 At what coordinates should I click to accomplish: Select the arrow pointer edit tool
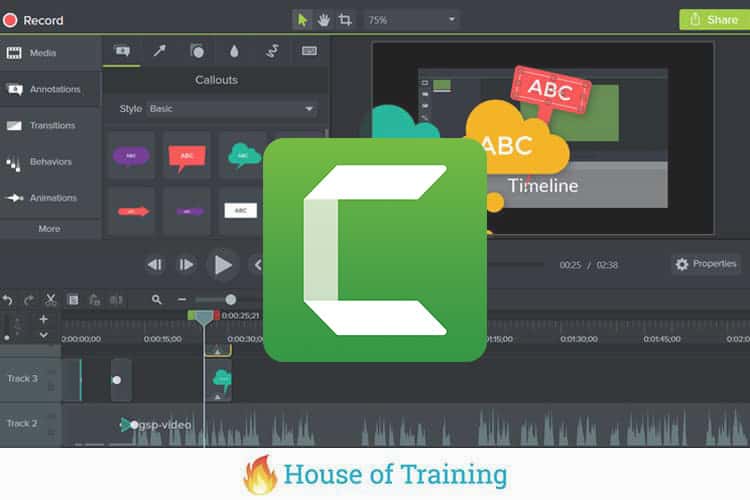(x=302, y=20)
